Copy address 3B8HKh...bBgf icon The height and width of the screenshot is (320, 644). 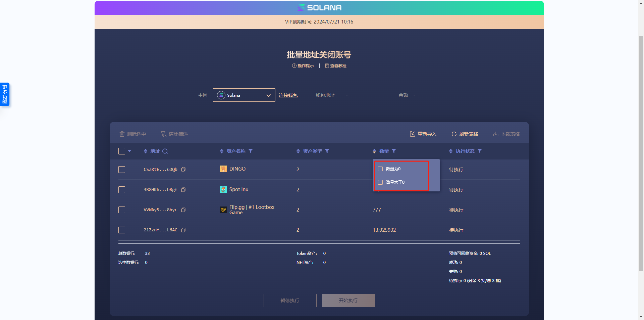click(183, 190)
